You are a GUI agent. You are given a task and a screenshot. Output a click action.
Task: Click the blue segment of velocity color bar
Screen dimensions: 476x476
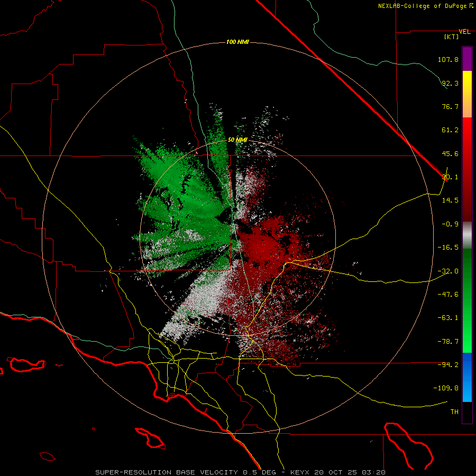[x=467, y=377]
